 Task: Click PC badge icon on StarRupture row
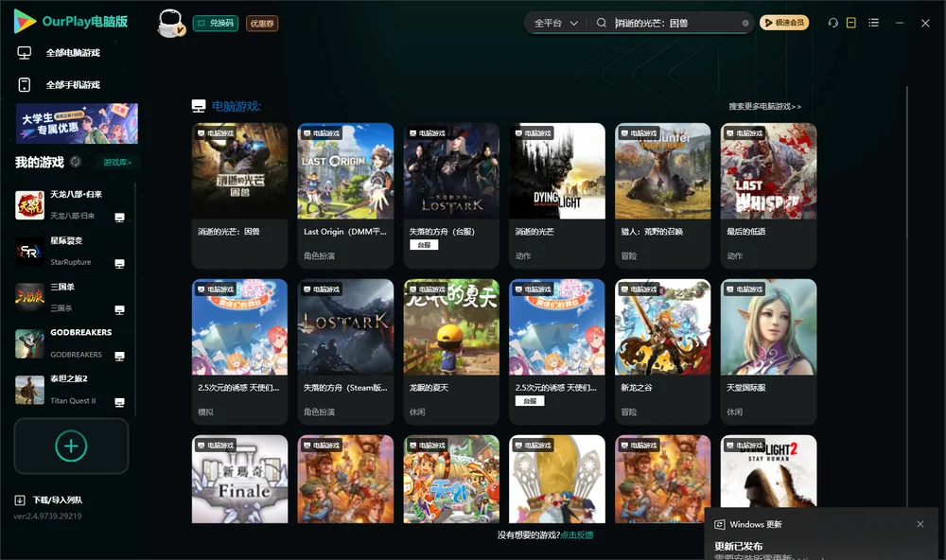pyautogui.click(x=119, y=264)
